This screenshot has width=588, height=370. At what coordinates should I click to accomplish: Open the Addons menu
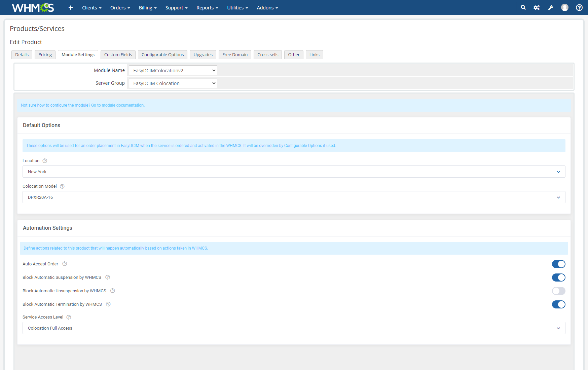tap(267, 8)
